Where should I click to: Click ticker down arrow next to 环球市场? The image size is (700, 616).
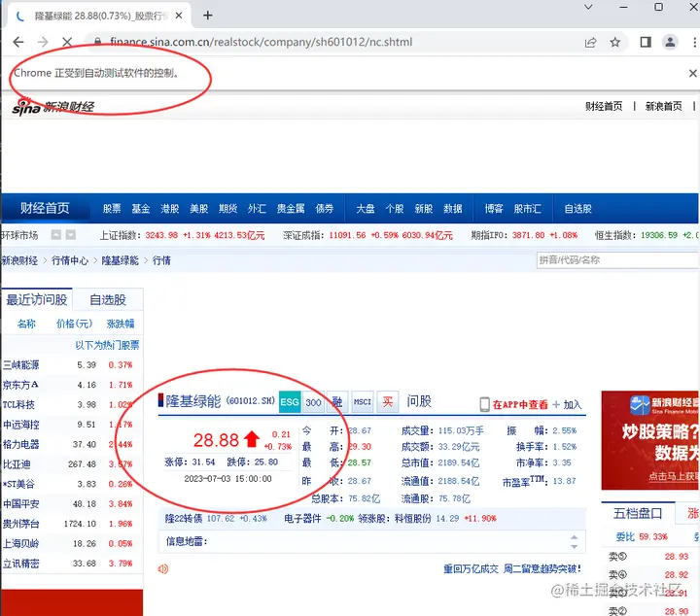click(71, 234)
